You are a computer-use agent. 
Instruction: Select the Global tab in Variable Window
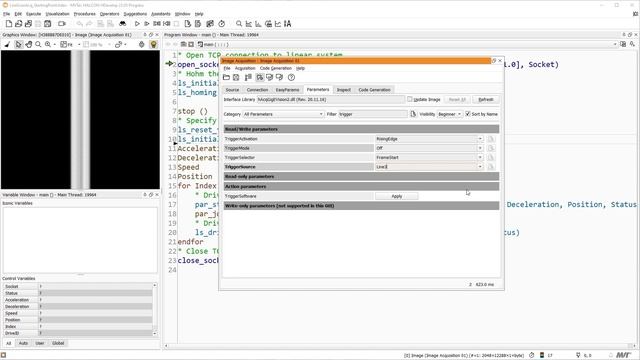click(x=58, y=343)
